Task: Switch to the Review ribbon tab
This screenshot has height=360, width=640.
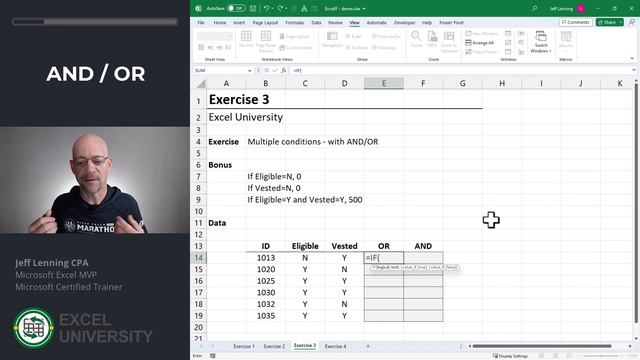Action: 335,22
